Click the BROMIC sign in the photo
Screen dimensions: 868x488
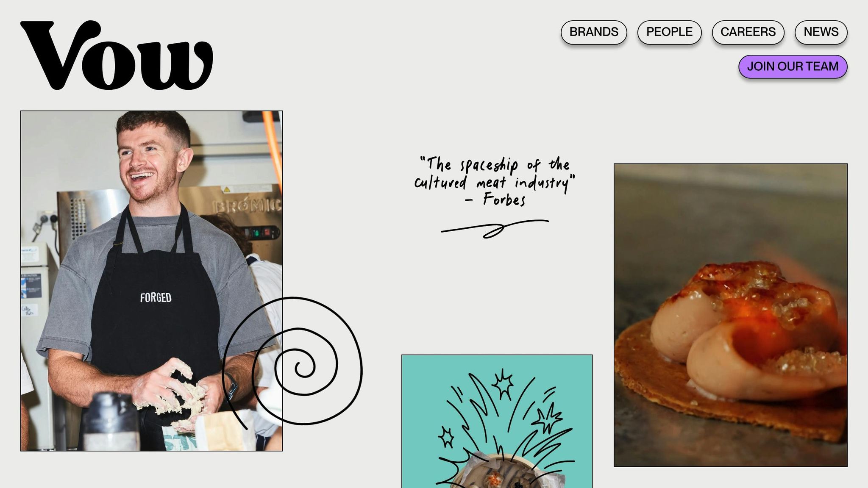(x=248, y=206)
